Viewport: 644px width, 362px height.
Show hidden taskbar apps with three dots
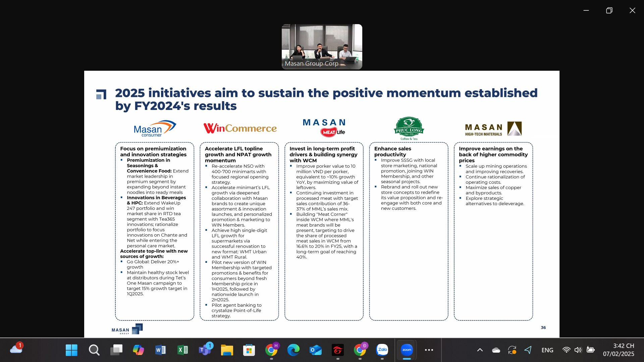pos(429,350)
